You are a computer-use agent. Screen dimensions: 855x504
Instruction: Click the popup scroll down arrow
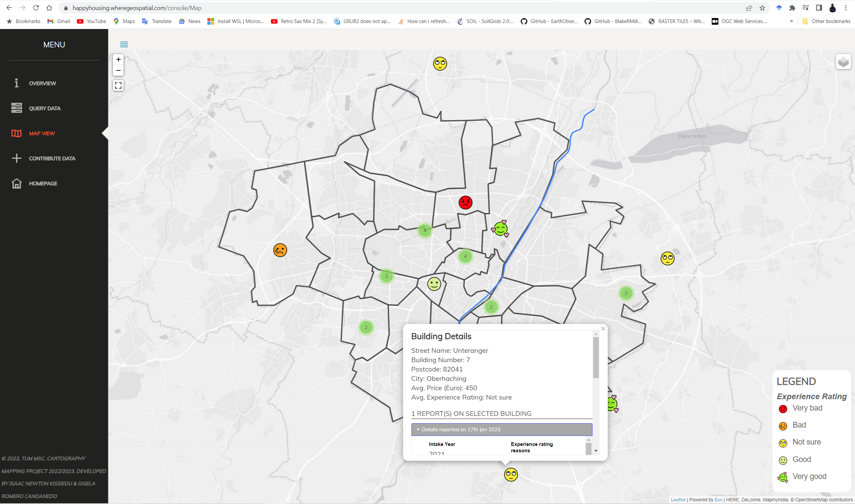tap(596, 451)
